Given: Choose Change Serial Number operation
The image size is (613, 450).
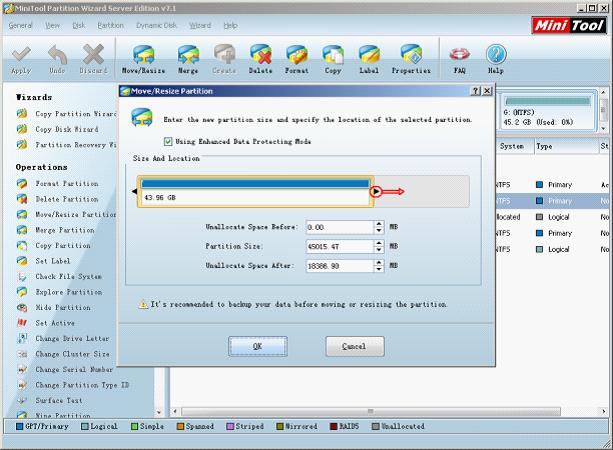Looking at the screenshot, I should pyautogui.click(x=65, y=369).
